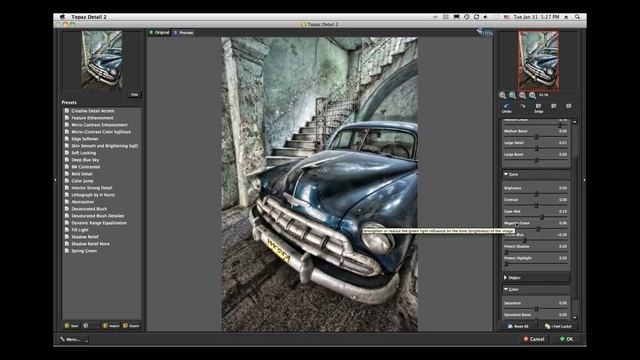Click the folder icon beside Deep Blue Sky
Image resolution: width=640 pixels, height=360 pixels.
click(x=67, y=160)
